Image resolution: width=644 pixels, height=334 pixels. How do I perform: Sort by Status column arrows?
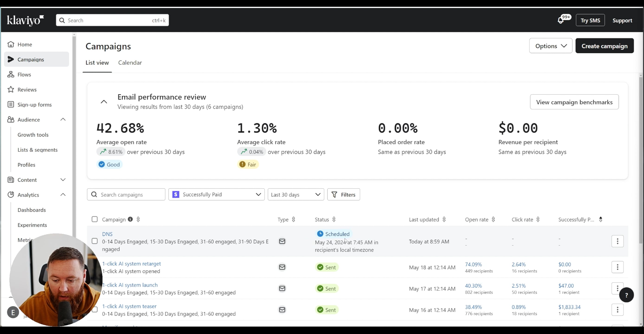point(334,219)
